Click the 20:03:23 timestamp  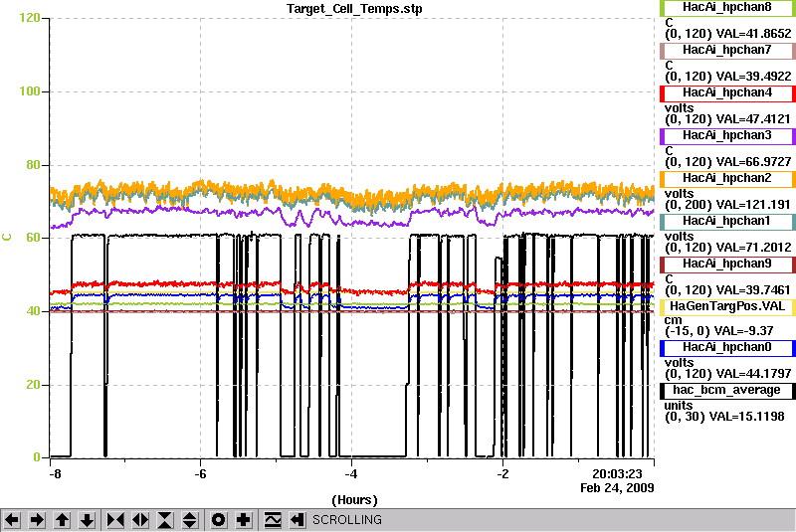[x=617, y=474]
